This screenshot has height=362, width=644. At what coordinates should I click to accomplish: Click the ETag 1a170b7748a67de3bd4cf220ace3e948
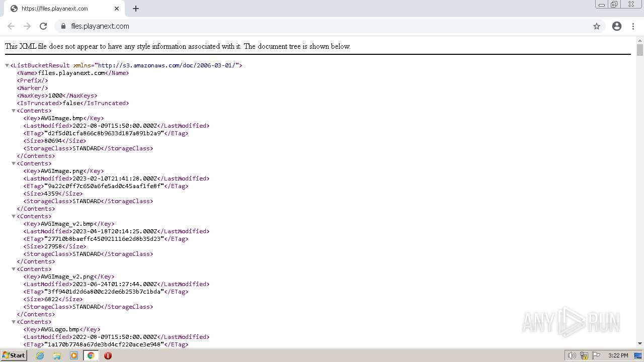pos(104,344)
